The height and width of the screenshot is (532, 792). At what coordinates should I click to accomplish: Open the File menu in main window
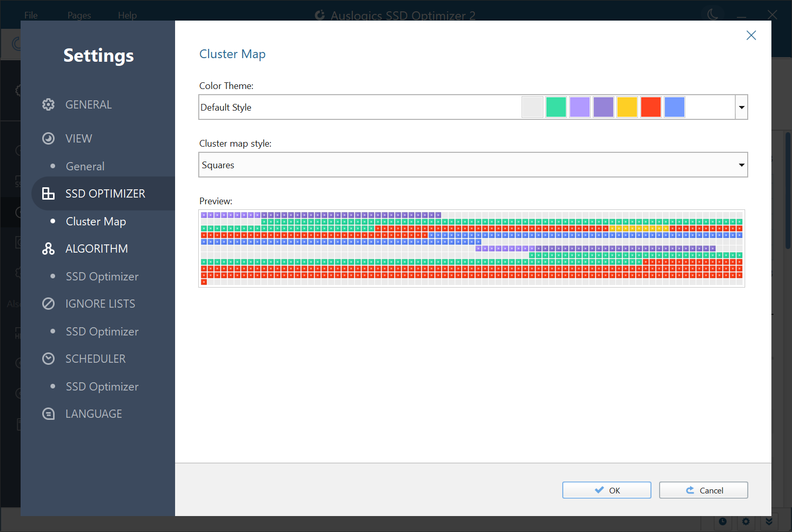pos(31,15)
